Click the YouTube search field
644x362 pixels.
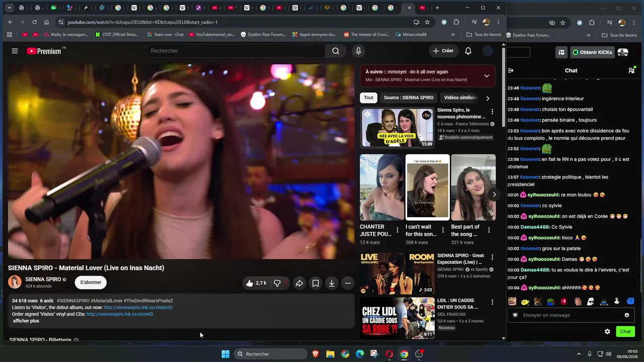coord(235,51)
